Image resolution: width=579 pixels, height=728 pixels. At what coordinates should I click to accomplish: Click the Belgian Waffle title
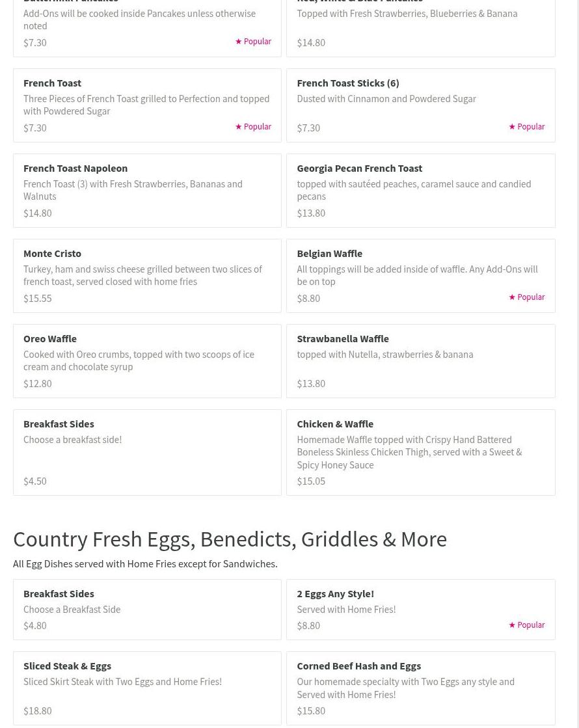[329, 254]
